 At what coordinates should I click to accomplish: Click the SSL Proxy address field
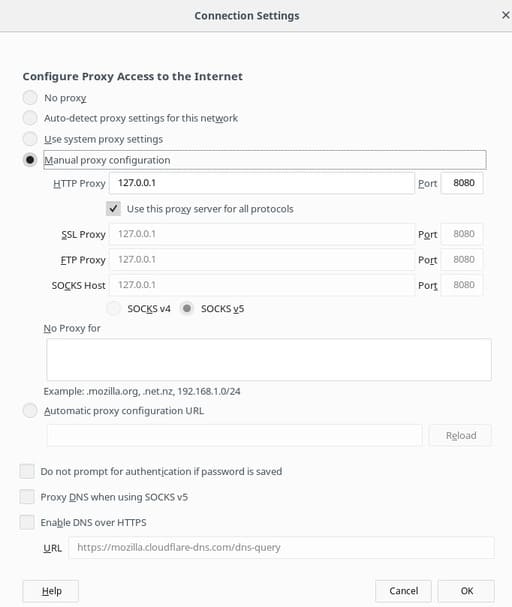[x=262, y=234]
